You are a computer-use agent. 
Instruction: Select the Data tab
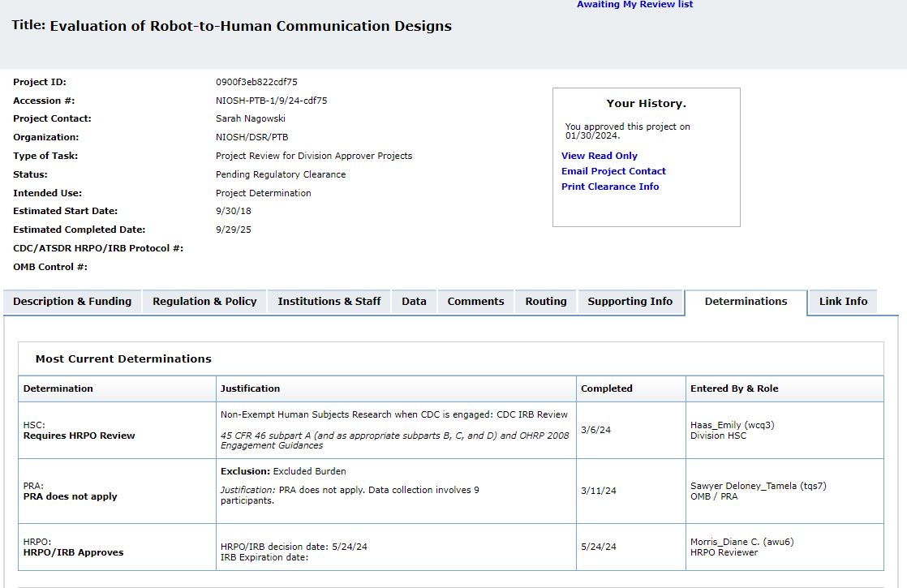414,302
